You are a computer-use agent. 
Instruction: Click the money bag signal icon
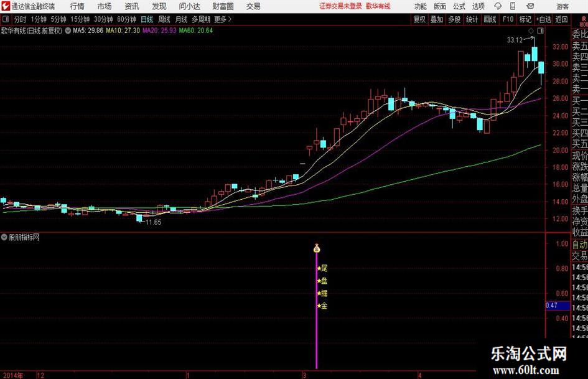click(317, 248)
